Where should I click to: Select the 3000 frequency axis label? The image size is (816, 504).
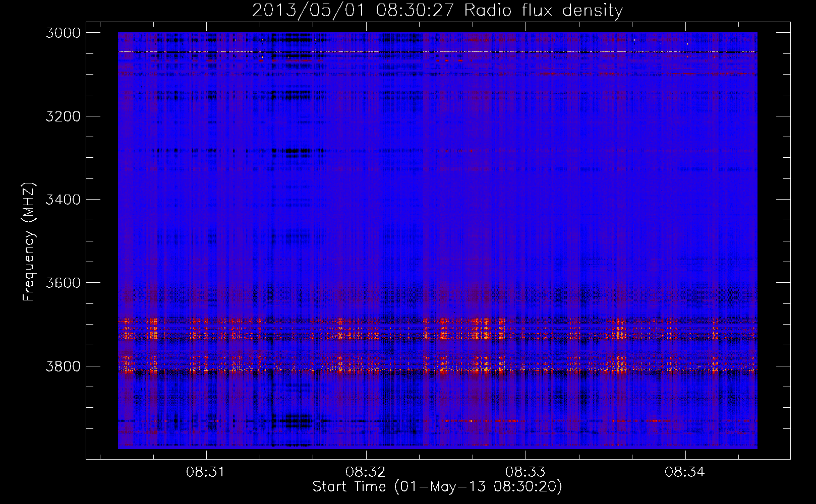point(63,33)
